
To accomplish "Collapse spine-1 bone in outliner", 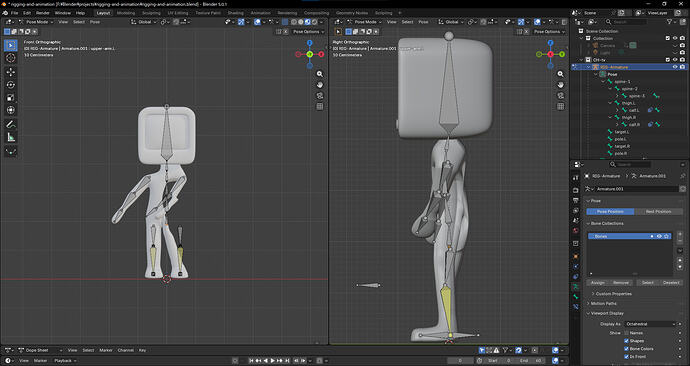I will click(x=603, y=81).
